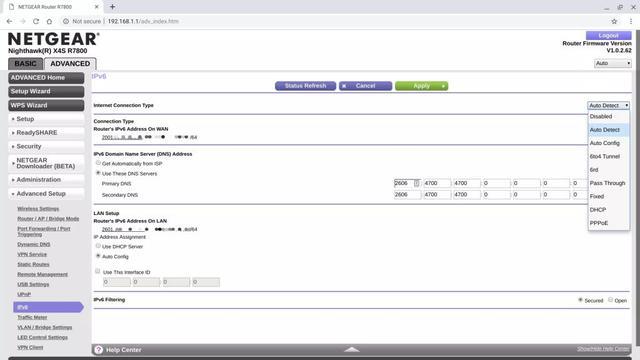
Task: Open VPN Service link
Action: (x=32, y=254)
